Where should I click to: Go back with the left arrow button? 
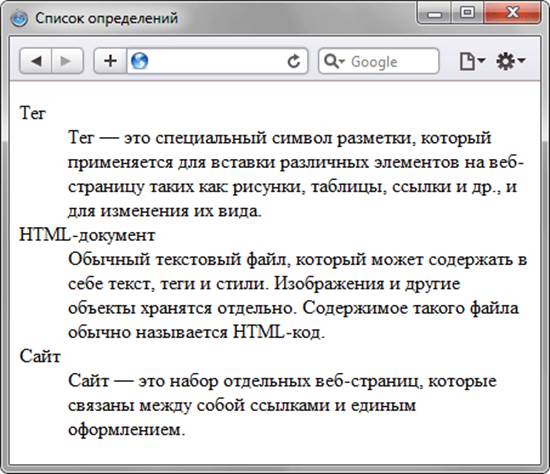[36, 61]
